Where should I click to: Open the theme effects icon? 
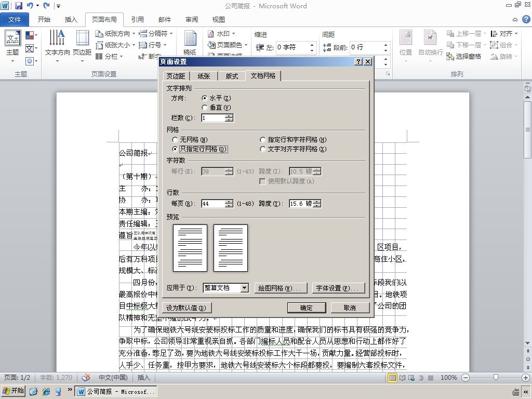[x=30, y=61]
